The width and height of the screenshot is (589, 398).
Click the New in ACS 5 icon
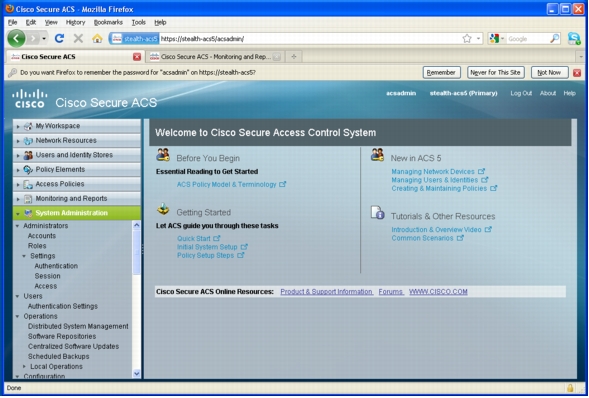point(377,155)
